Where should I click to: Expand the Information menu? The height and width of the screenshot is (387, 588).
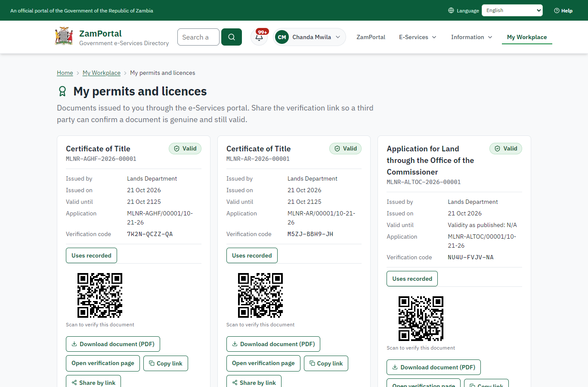[x=472, y=37]
